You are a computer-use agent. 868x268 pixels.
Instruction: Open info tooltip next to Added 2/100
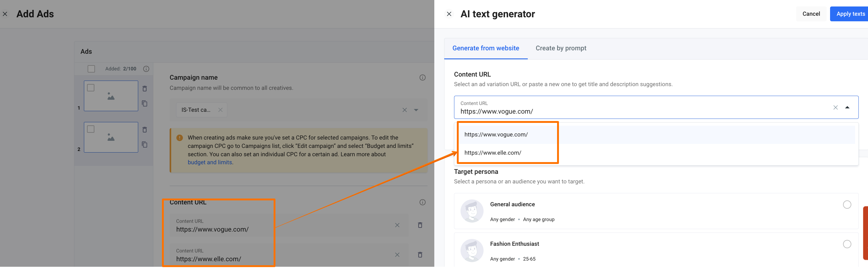(x=146, y=69)
